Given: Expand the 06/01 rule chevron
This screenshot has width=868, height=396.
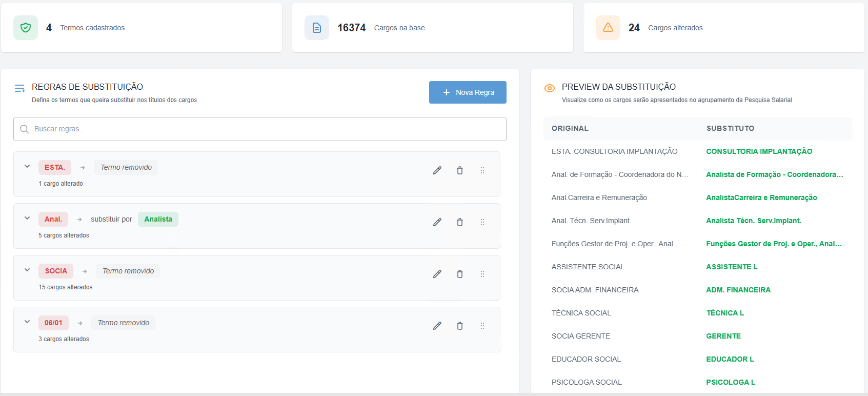Looking at the screenshot, I should pos(27,322).
